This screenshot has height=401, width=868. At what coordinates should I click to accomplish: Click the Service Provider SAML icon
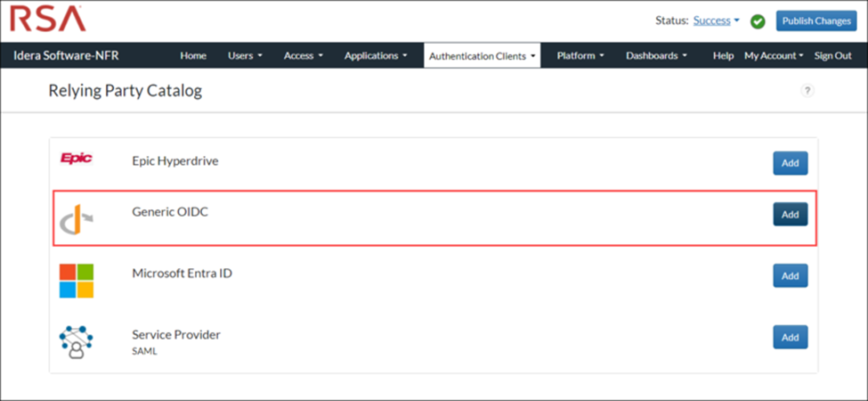tap(76, 341)
